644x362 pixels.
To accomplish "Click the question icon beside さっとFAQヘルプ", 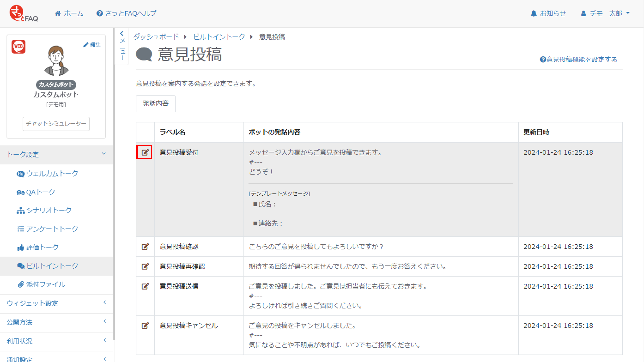I will [x=100, y=13].
